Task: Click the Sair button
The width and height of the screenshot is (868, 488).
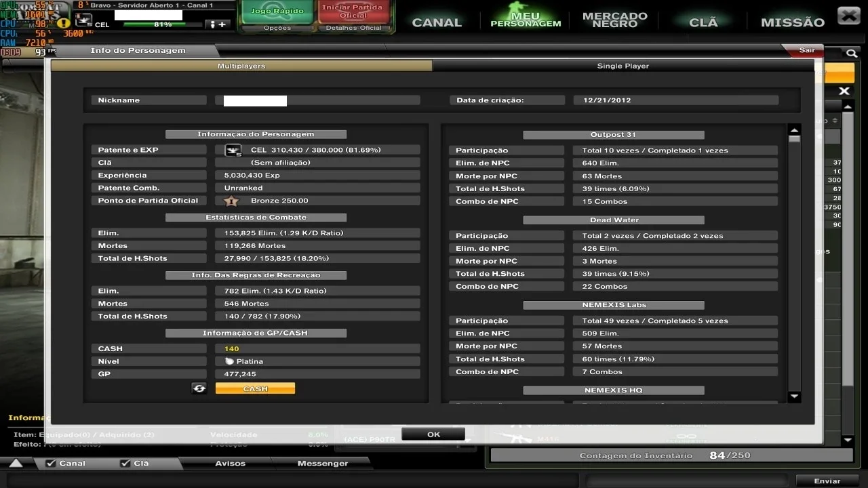Action: [806, 50]
